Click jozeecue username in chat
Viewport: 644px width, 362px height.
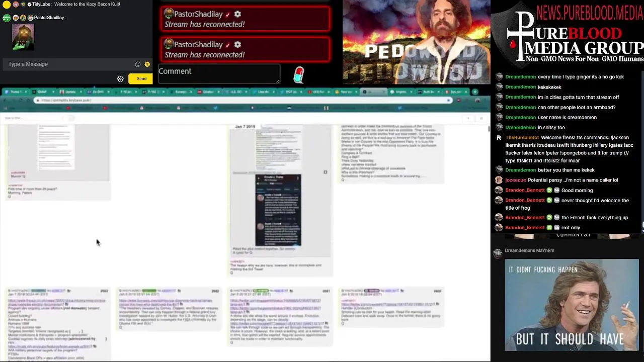[516, 180]
